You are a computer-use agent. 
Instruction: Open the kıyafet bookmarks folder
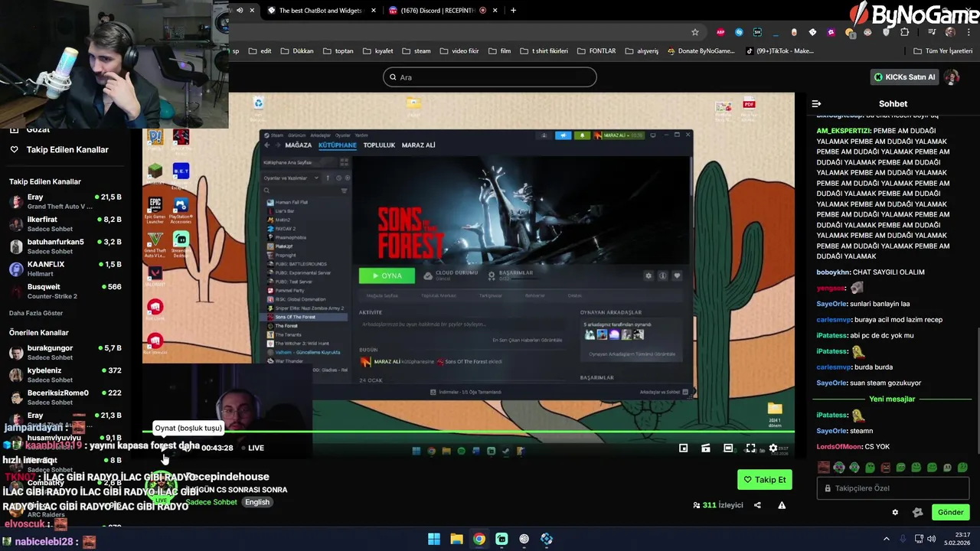[x=377, y=51]
